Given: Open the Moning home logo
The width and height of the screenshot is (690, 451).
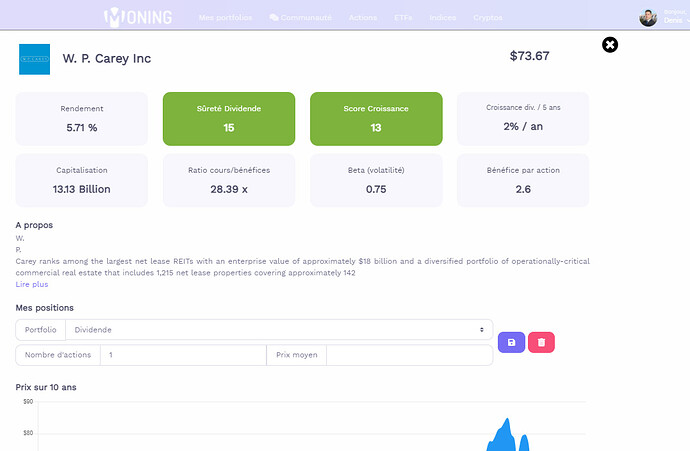Looking at the screenshot, I should pyautogui.click(x=138, y=17).
